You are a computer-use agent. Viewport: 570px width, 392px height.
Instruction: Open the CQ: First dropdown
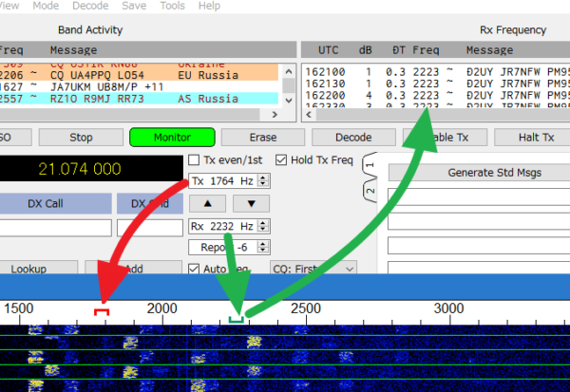pyautogui.click(x=313, y=269)
